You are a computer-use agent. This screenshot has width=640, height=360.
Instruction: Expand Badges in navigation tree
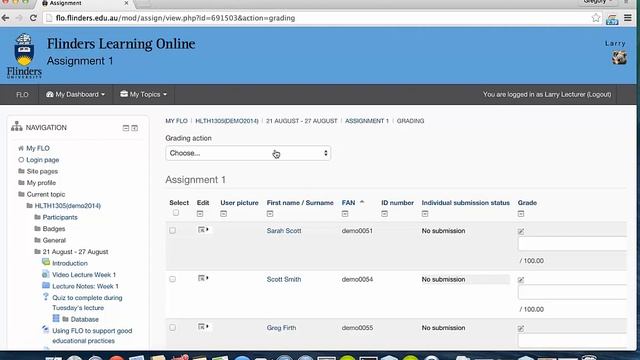point(38,229)
